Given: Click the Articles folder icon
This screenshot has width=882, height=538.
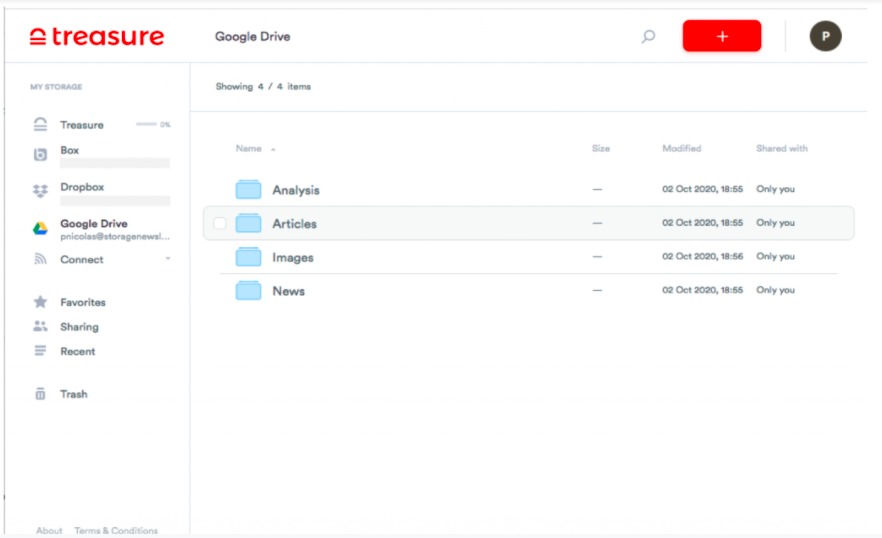Looking at the screenshot, I should coord(248,223).
